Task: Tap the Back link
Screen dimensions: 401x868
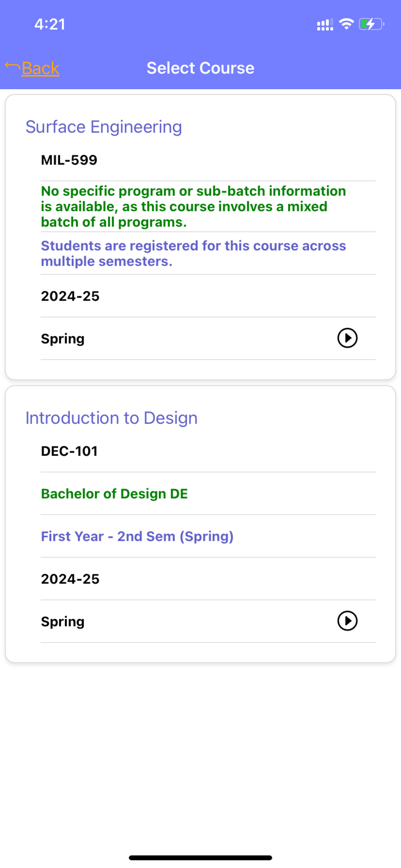Action: pos(40,68)
